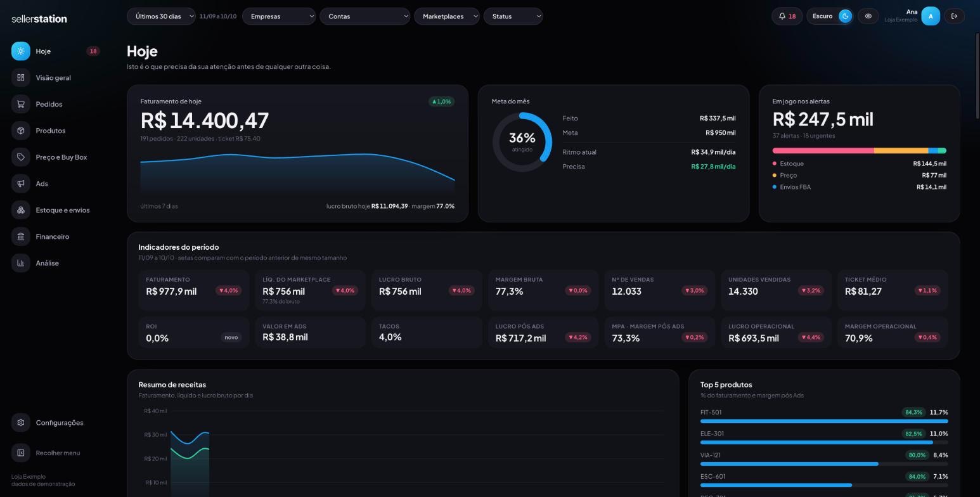
Task: Open the Marketplaces filter dropdown
Action: tap(447, 16)
